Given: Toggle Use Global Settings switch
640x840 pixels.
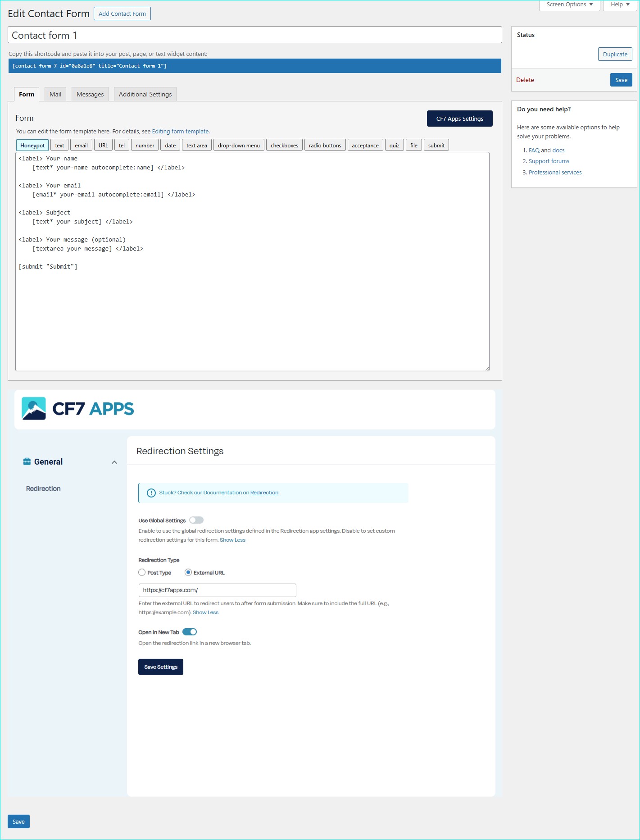Looking at the screenshot, I should click(196, 520).
